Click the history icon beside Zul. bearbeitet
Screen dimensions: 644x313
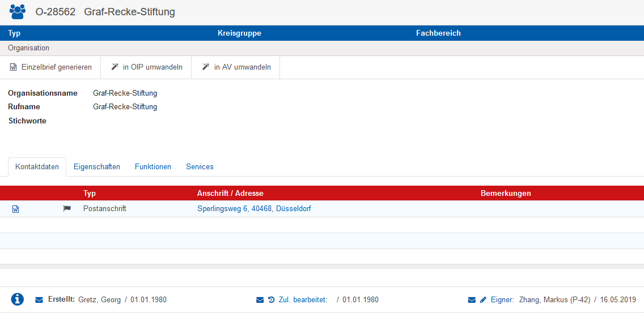click(271, 300)
